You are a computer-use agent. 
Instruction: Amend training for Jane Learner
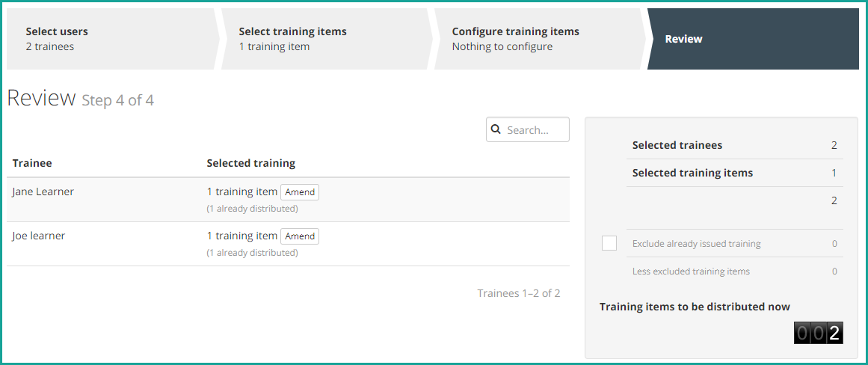[x=300, y=192]
